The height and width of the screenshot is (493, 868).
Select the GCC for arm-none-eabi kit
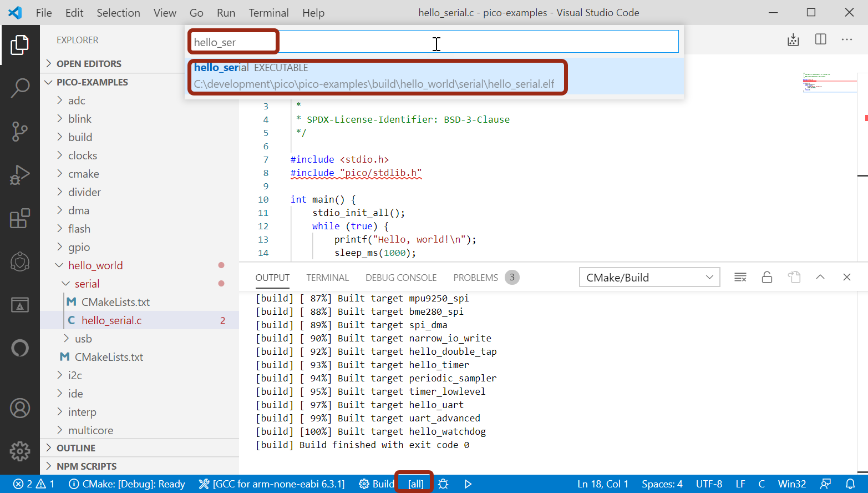[x=272, y=484]
